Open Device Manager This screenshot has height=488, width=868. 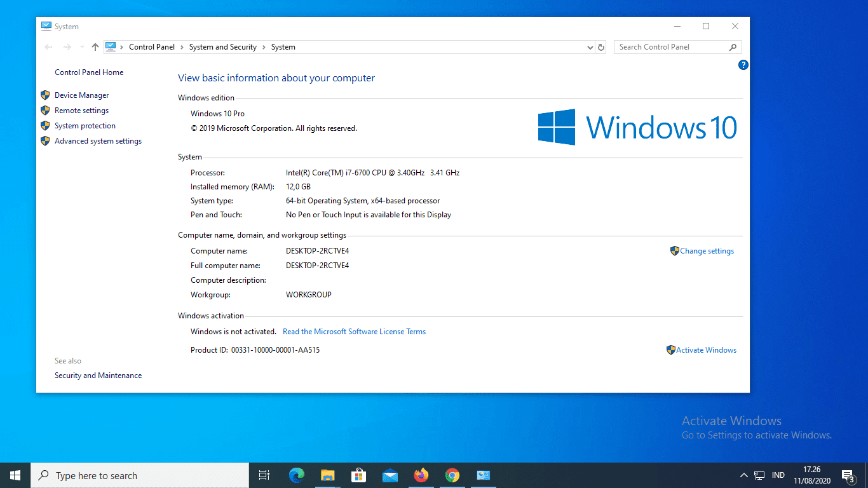82,95
